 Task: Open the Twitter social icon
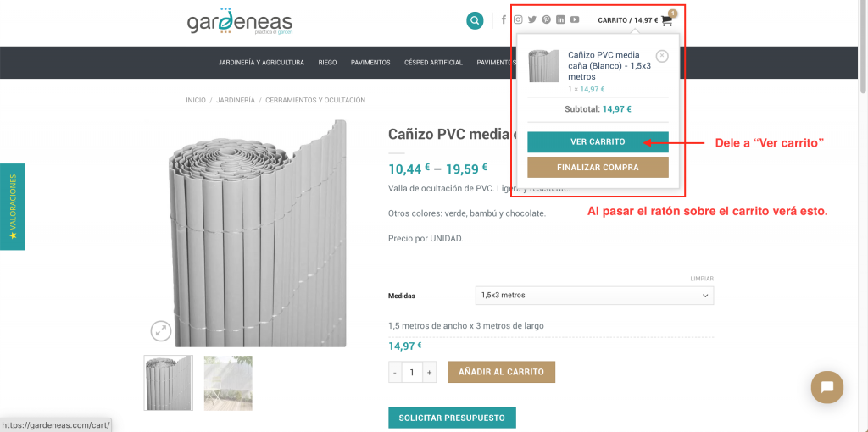[532, 20]
